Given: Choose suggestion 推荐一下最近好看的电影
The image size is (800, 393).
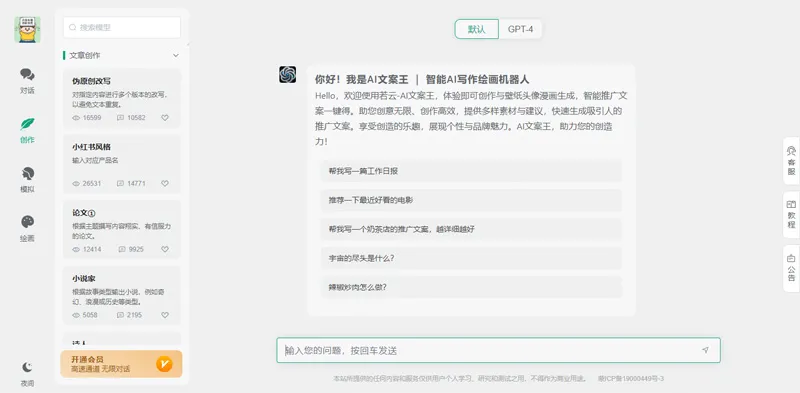Looking at the screenshot, I should pos(471,200).
